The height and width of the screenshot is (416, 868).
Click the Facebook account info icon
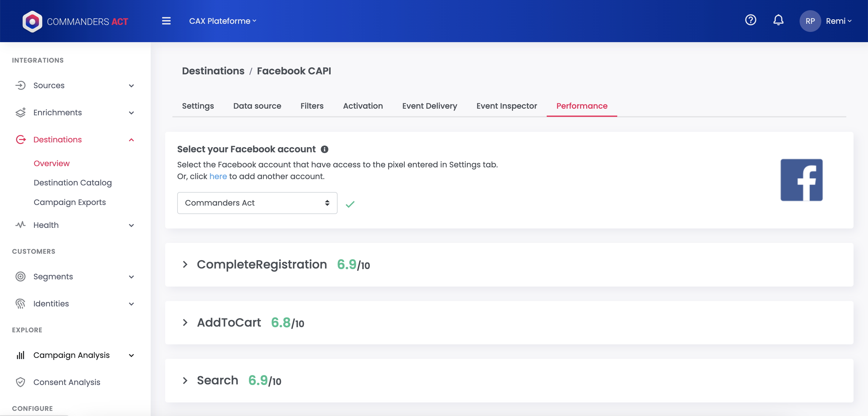pos(324,149)
